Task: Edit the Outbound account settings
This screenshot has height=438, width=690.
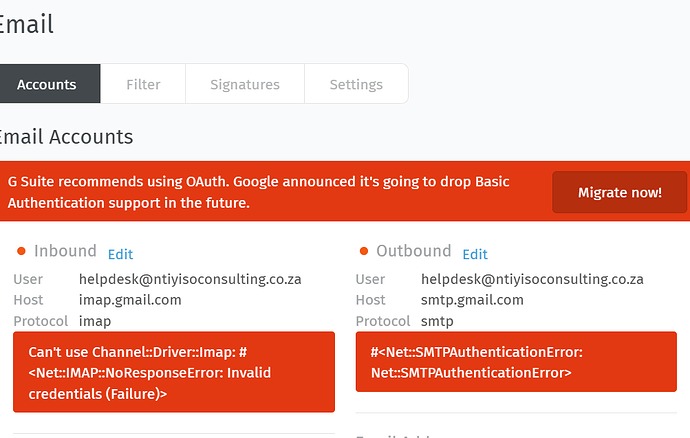Action: point(475,254)
